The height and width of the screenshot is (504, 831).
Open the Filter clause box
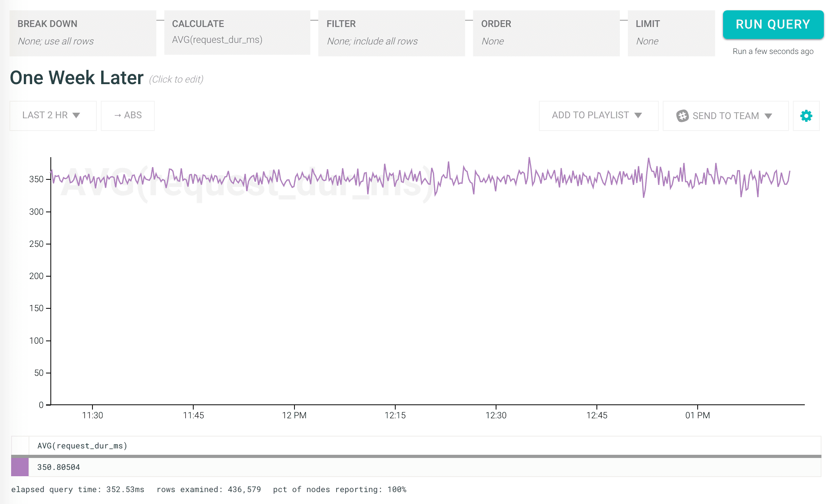click(391, 33)
